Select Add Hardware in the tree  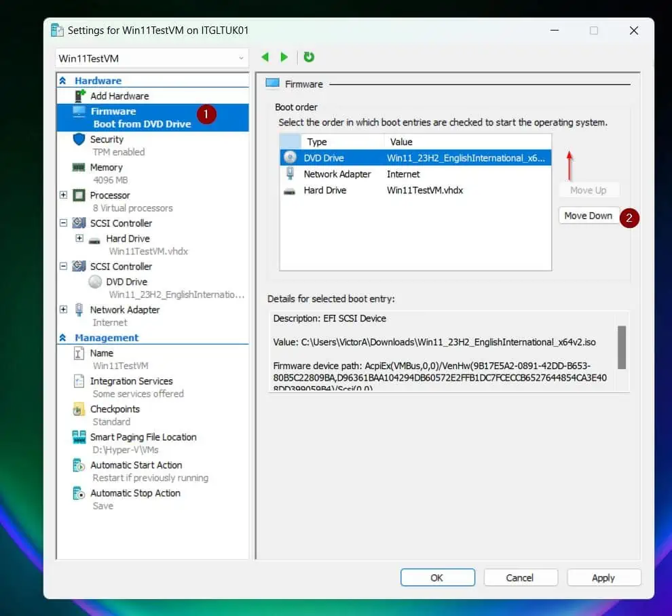(119, 96)
